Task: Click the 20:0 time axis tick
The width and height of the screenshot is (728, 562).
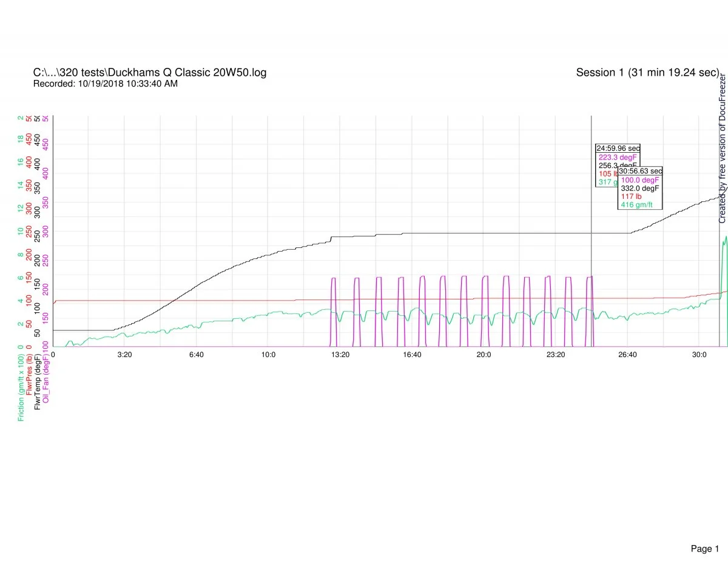Action: click(x=484, y=354)
